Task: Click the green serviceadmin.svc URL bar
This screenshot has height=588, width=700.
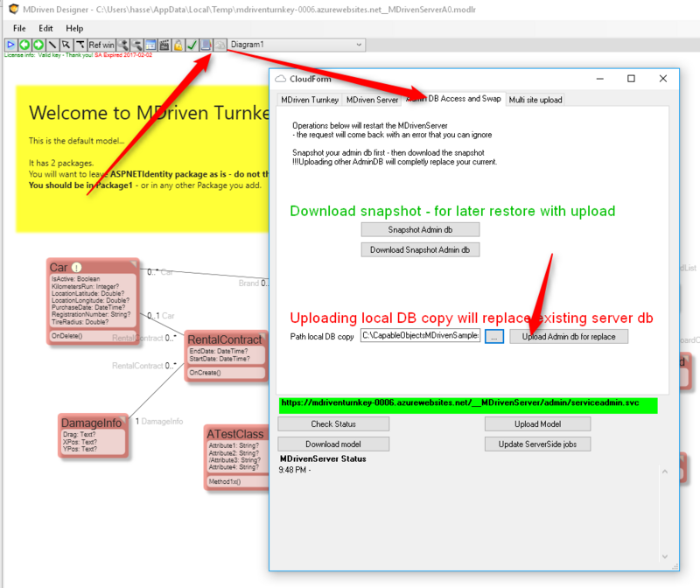Action: pos(468,405)
